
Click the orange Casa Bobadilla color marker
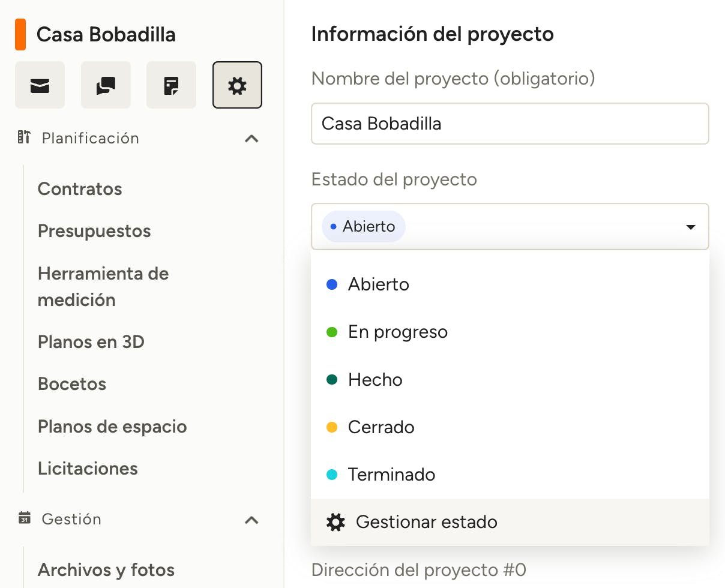(20, 34)
